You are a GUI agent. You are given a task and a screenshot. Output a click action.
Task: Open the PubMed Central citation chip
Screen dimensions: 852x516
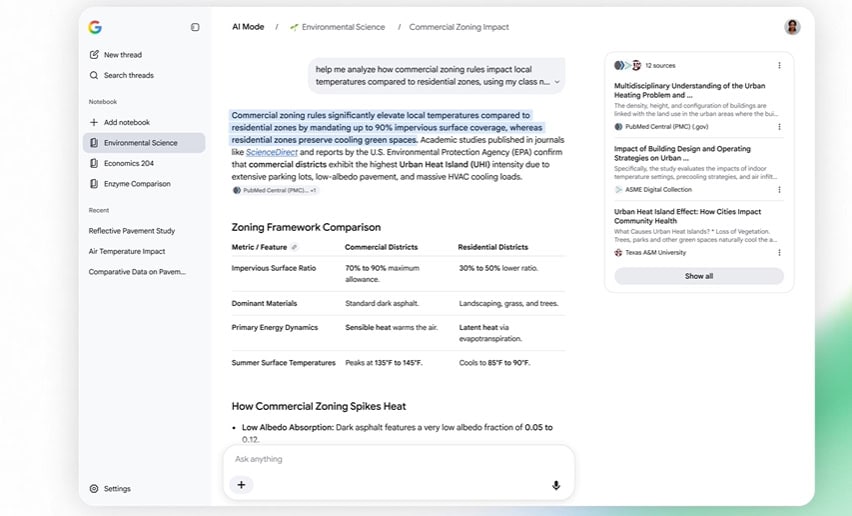[x=275, y=191]
